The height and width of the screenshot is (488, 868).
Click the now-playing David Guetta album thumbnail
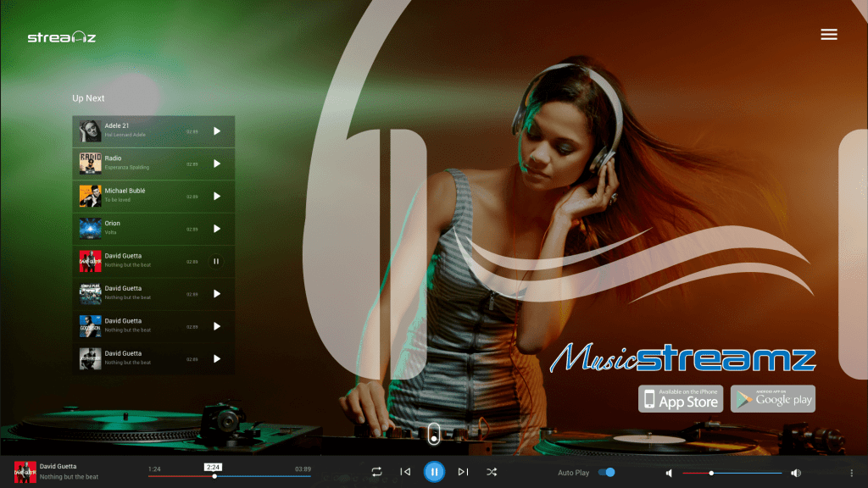point(25,472)
